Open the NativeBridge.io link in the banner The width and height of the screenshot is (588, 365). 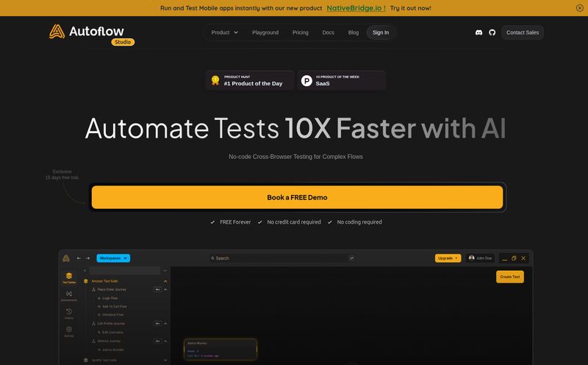click(x=356, y=8)
